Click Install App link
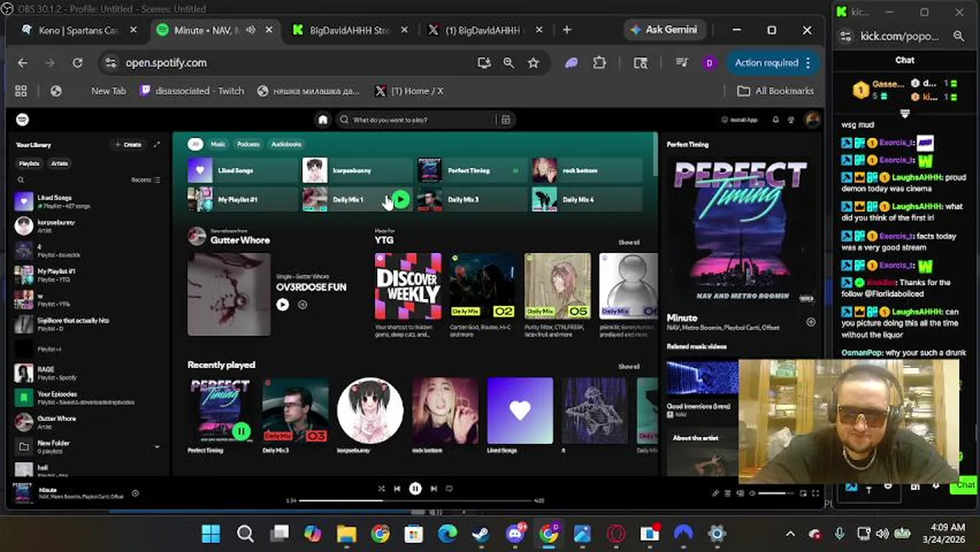 pyautogui.click(x=740, y=120)
